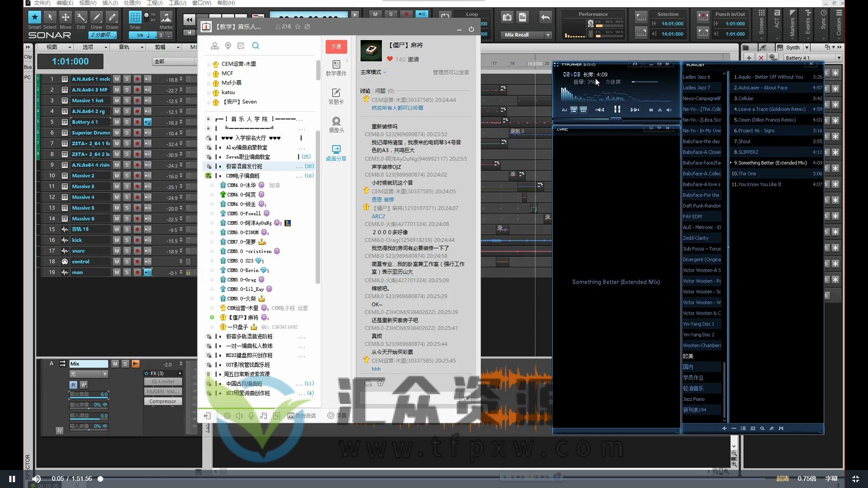Open 编辑(E) menu
The image size is (868, 488).
pos(65,3)
